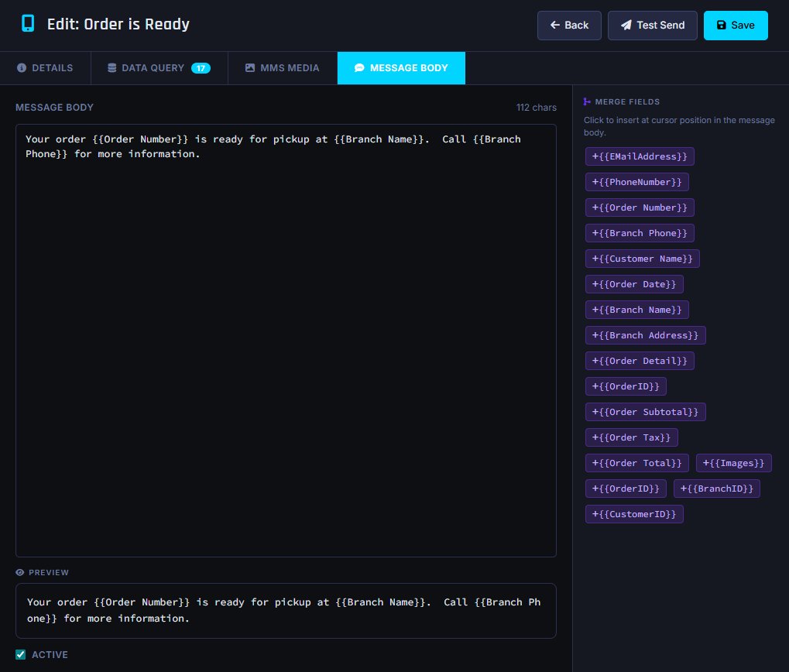This screenshot has width=789, height=672.
Task: Click the Merge Fields instruction text
Action: click(679, 126)
